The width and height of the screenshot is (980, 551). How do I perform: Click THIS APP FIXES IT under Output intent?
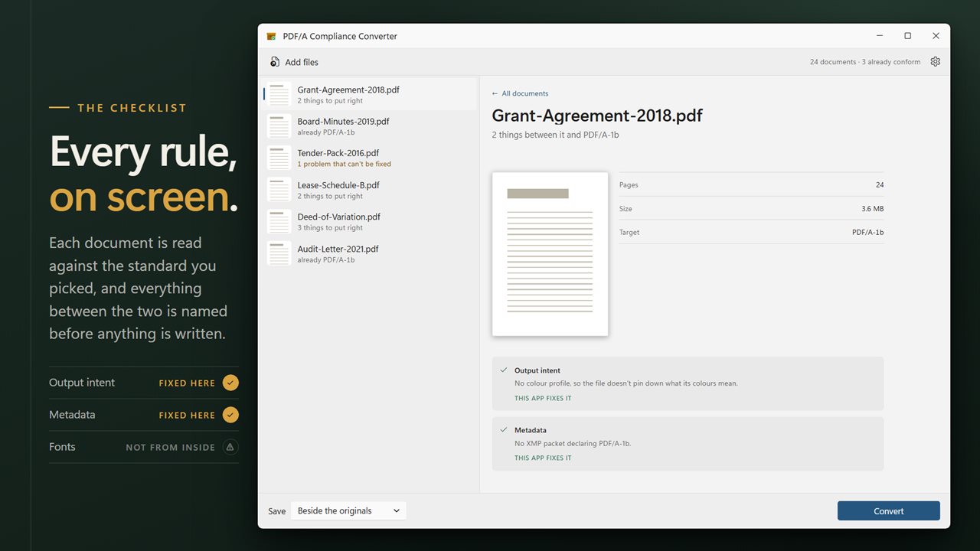(x=543, y=398)
